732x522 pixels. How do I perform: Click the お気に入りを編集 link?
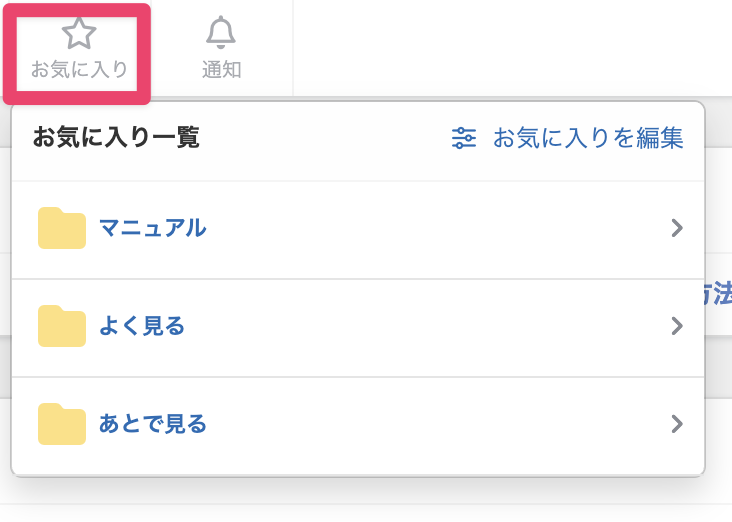pyautogui.click(x=588, y=138)
